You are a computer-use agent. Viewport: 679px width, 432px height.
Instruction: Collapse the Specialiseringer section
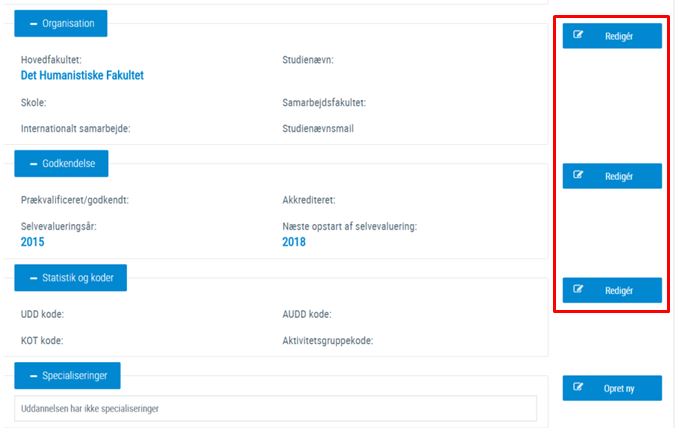click(x=67, y=376)
